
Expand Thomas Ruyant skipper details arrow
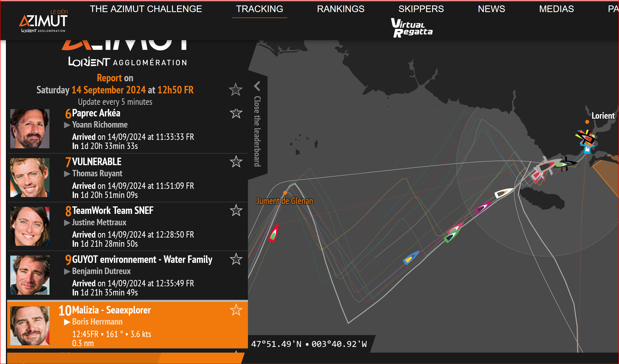click(x=67, y=174)
